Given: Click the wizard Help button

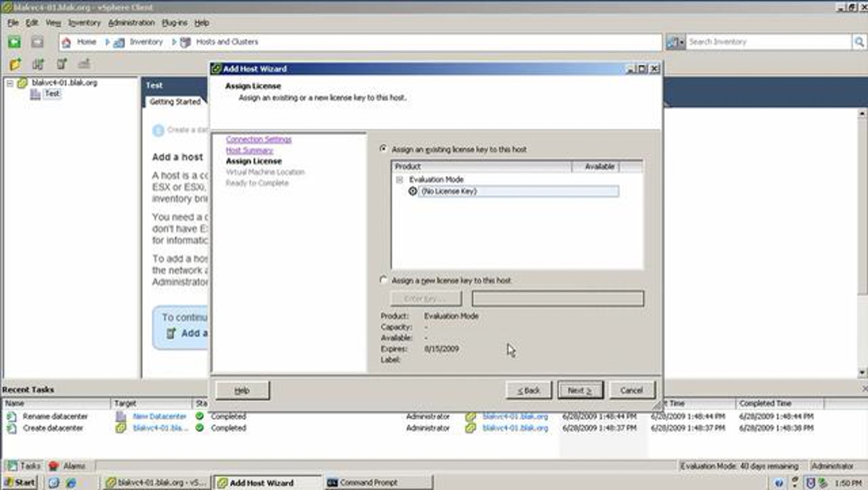Looking at the screenshot, I should click(x=242, y=390).
